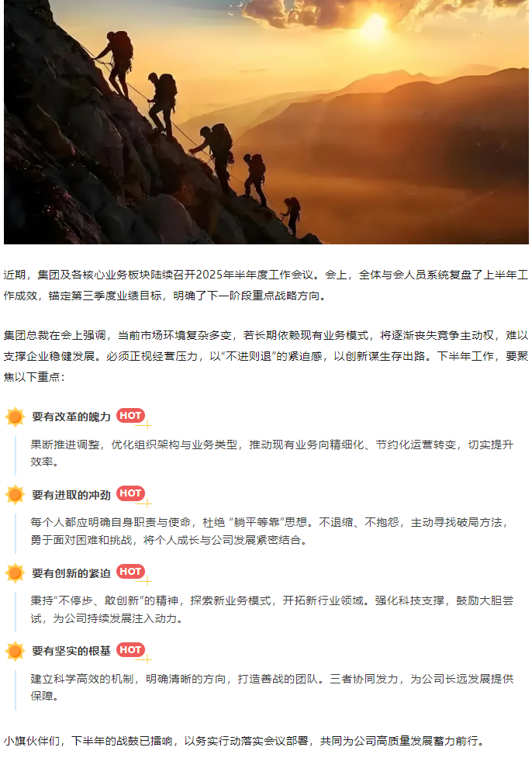
Task: Click the quote text starting 每个人都应明确自身职责
Action: [269, 531]
